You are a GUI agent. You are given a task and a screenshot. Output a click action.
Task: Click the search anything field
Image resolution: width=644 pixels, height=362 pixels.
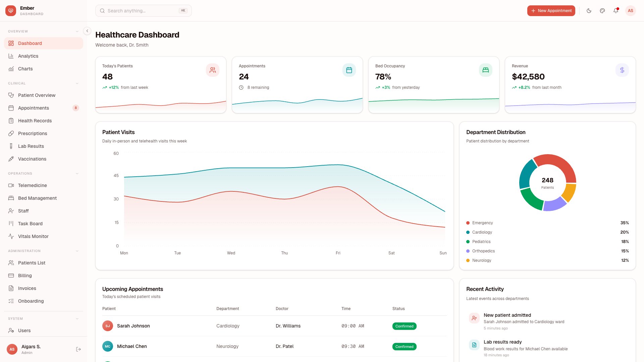[143, 11]
